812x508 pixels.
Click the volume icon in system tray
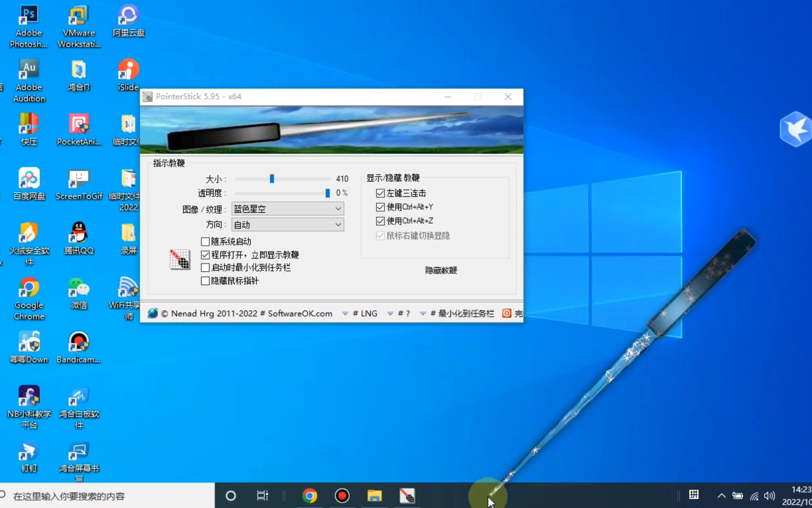point(769,496)
